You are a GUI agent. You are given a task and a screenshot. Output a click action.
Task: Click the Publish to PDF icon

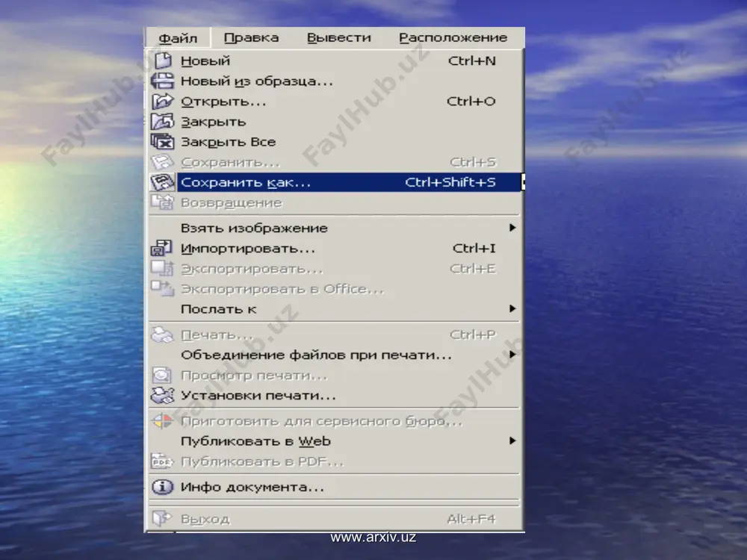[x=162, y=461]
